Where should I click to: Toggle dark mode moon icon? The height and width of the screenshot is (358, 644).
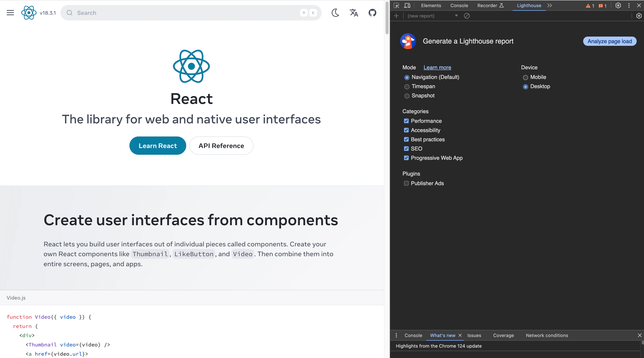click(335, 13)
